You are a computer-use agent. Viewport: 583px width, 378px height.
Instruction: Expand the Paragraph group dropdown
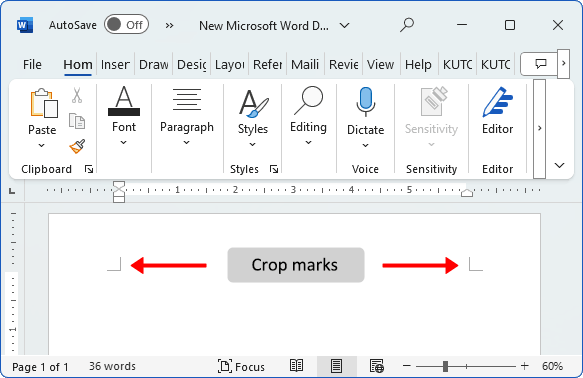(x=187, y=142)
